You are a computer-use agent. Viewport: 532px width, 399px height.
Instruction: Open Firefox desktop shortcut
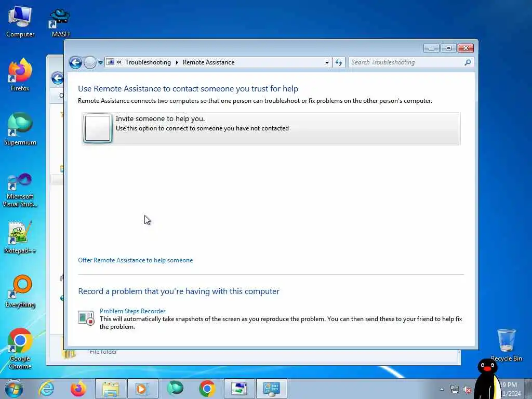(x=20, y=75)
